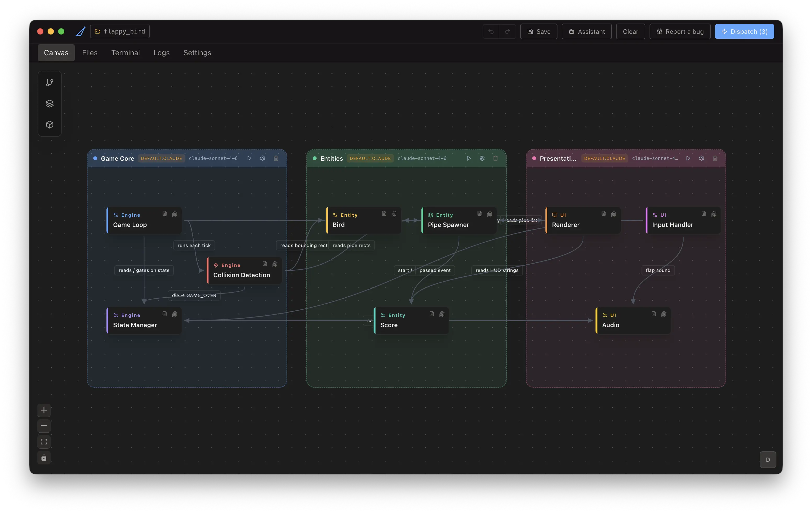
Task: Open Collision Detection node document icon
Action: tap(265, 264)
